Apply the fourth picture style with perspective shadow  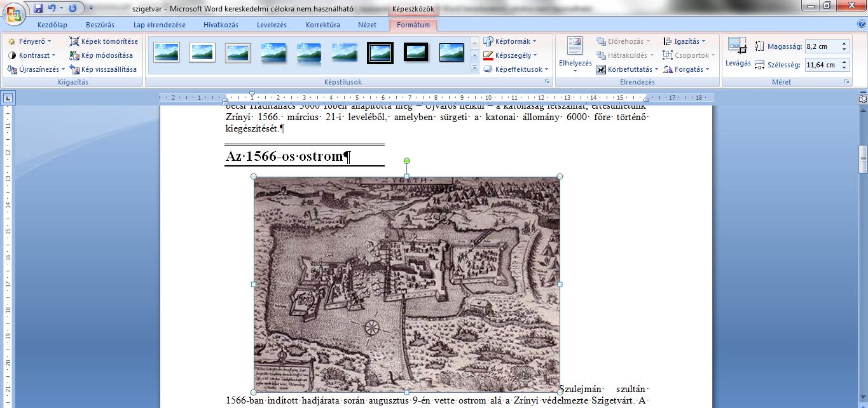pos(273,52)
